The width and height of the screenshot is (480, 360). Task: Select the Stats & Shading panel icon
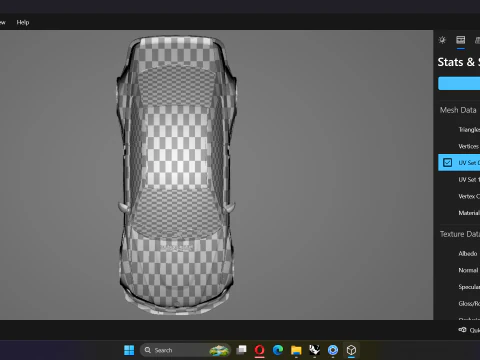[x=461, y=40]
